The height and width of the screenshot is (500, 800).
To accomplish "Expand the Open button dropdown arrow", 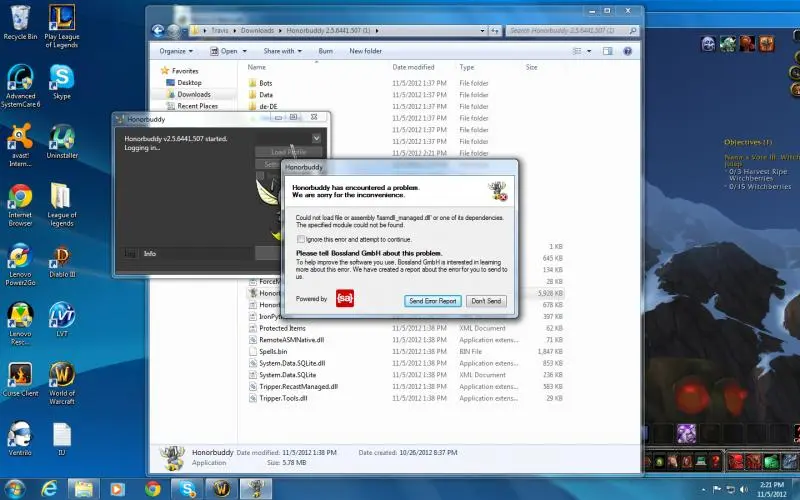I will click(244, 51).
